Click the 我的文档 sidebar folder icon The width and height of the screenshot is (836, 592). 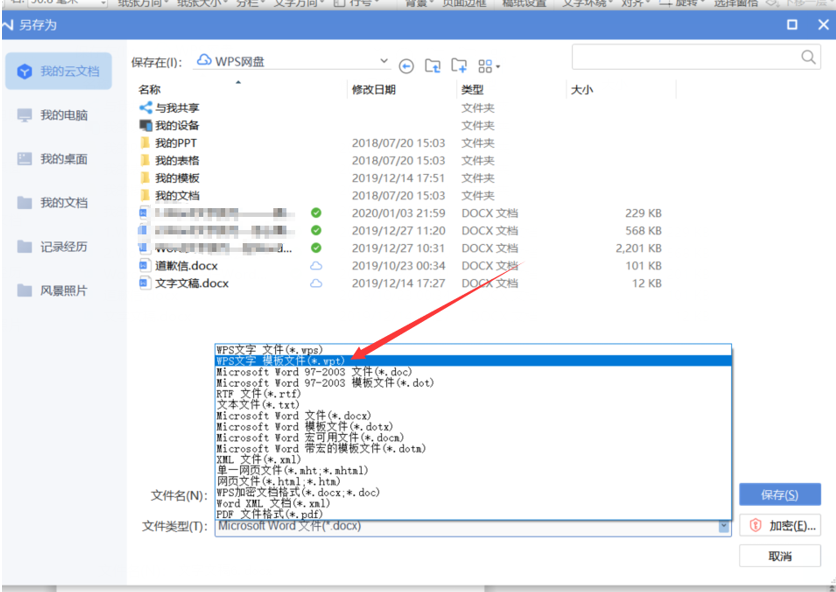click(25, 203)
